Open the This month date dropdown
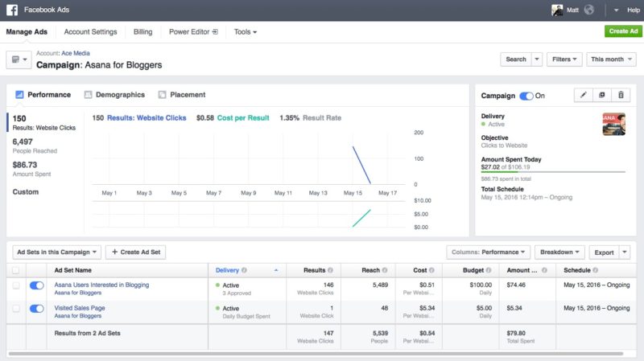The image size is (644, 361). click(611, 59)
